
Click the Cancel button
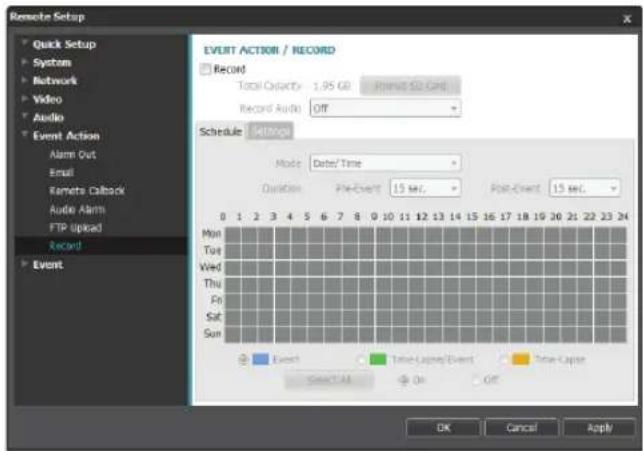pos(522,428)
